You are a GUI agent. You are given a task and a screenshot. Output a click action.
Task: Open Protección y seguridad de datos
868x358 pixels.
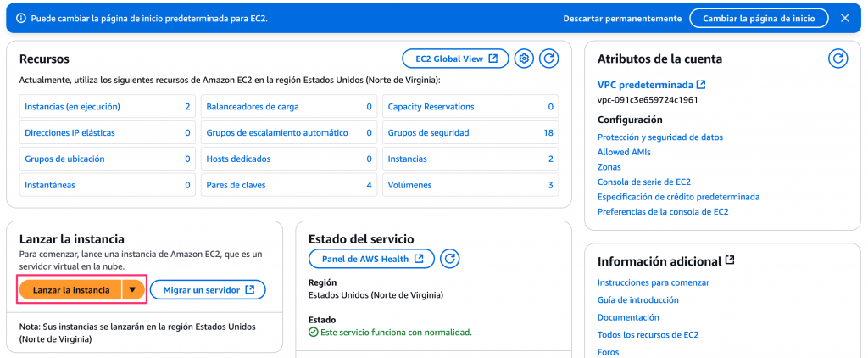tap(659, 137)
